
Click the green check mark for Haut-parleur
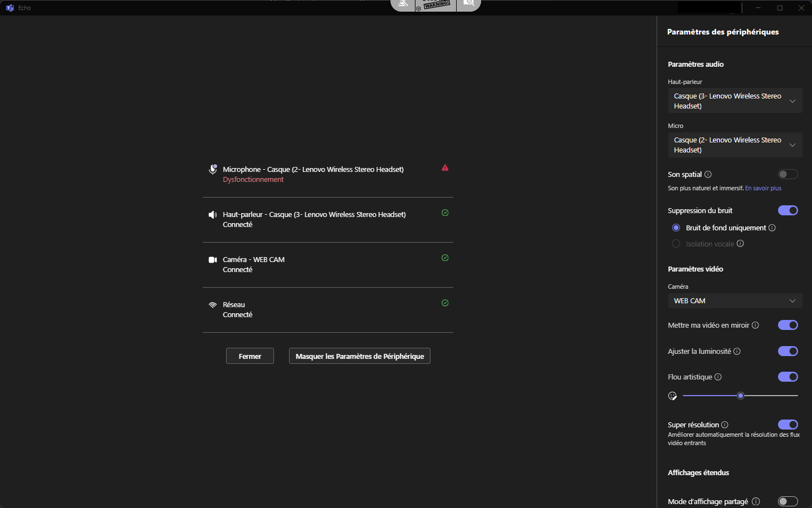[x=445, y=213]
